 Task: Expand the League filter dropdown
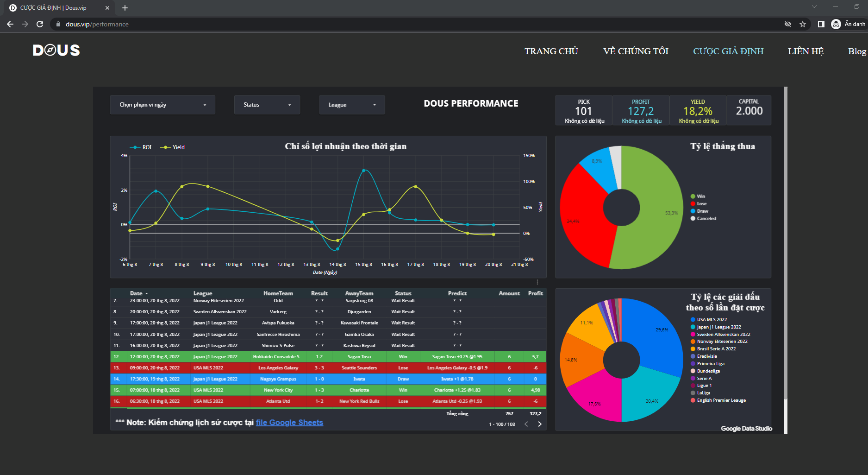pyautogui.click(x=352, y=105)
